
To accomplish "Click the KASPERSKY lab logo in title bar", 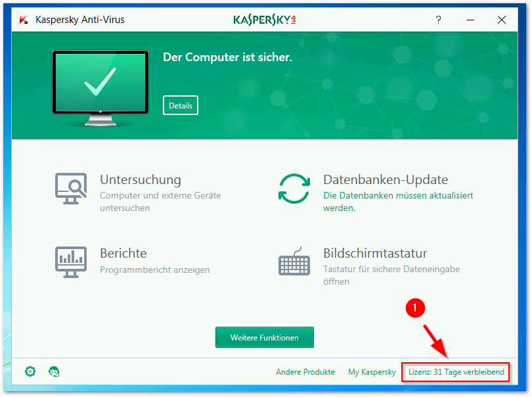I will coord(265,20).
